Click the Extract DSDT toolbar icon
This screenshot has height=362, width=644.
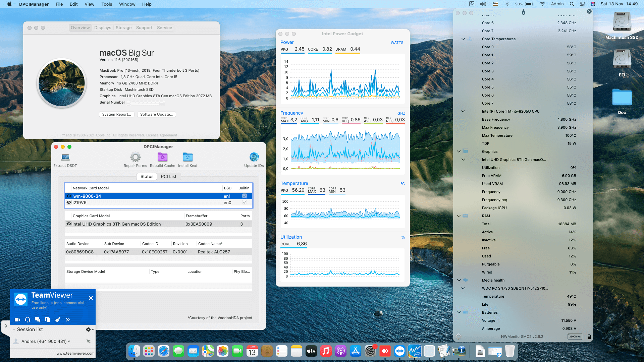[65, 157]
